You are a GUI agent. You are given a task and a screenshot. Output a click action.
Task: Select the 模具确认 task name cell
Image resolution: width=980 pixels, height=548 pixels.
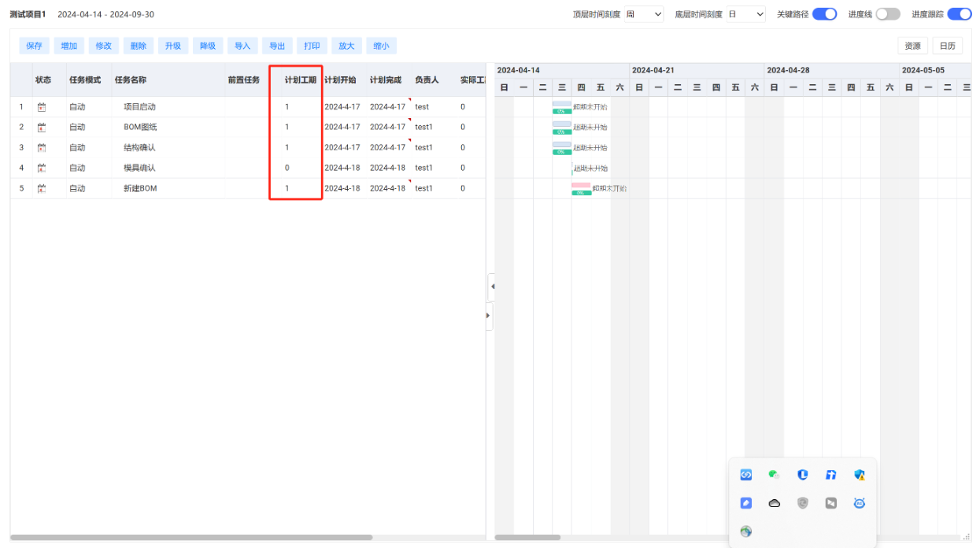(x=168, y=168)
